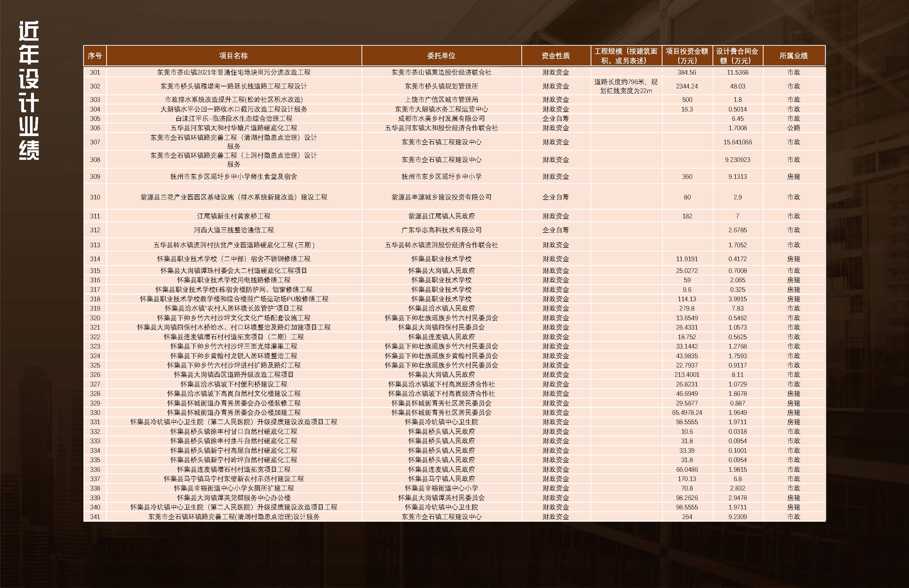Select investment value 2344.24 in row 302
The width and height of the screenshot is (909, 588).
click(687, 86)
